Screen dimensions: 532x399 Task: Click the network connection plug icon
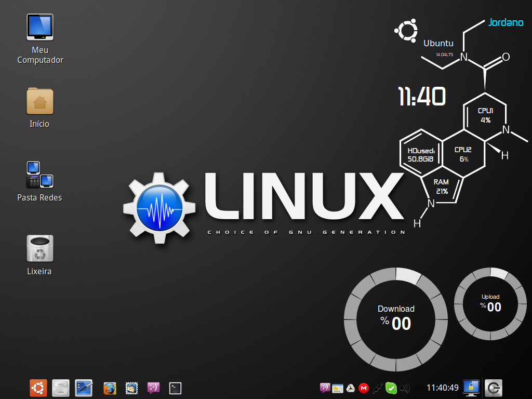tap(377, 388)
